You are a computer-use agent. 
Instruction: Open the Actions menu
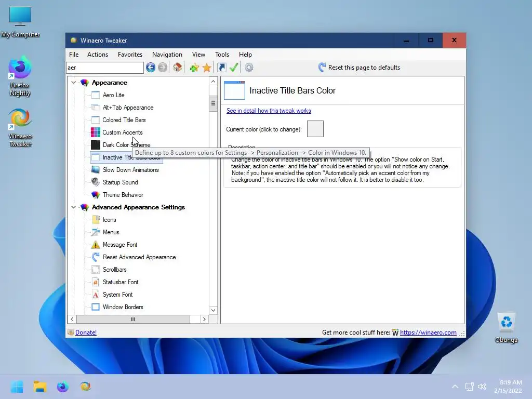tap(98, 55)
